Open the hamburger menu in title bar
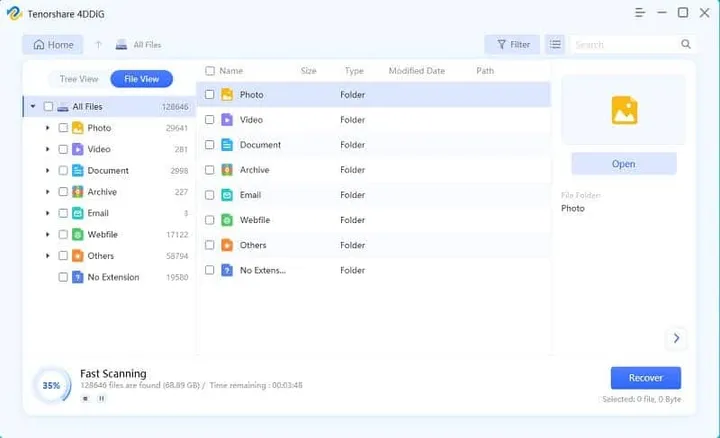Screen dimensions: 720x438 click(640, 13)
